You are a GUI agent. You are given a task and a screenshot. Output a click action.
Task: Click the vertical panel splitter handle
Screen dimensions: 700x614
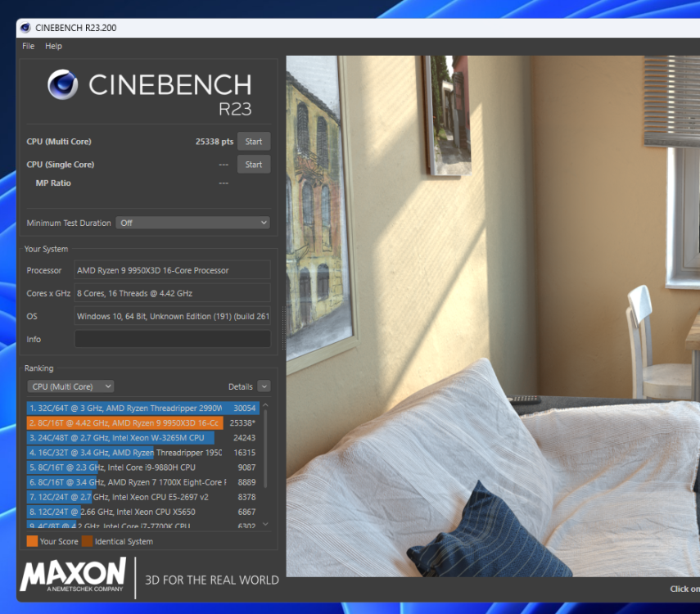[283, 328]
